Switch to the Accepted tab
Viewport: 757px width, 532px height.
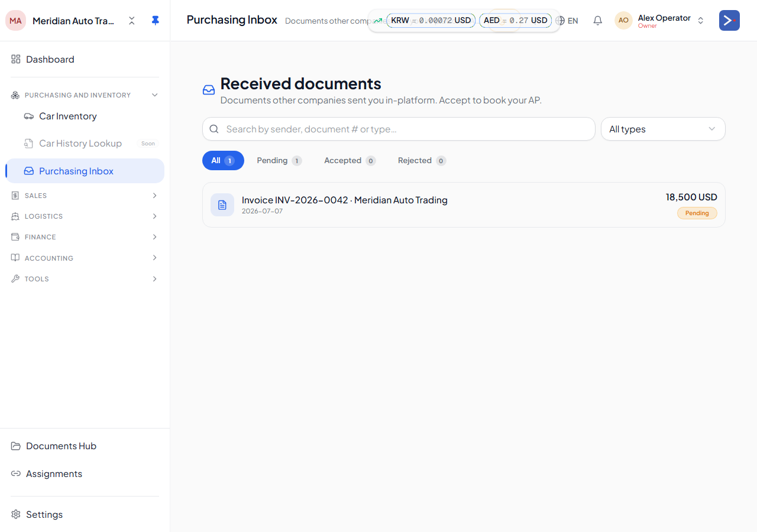(350, 160)
